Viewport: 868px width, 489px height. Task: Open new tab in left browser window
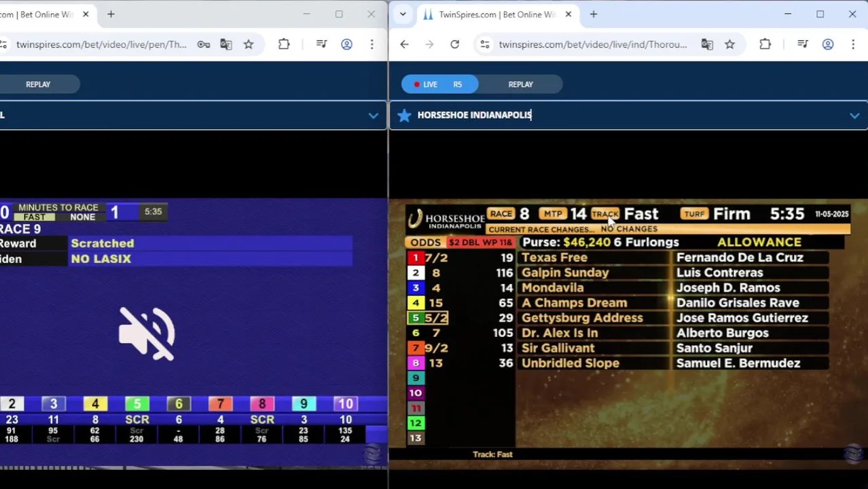point(111,14)
